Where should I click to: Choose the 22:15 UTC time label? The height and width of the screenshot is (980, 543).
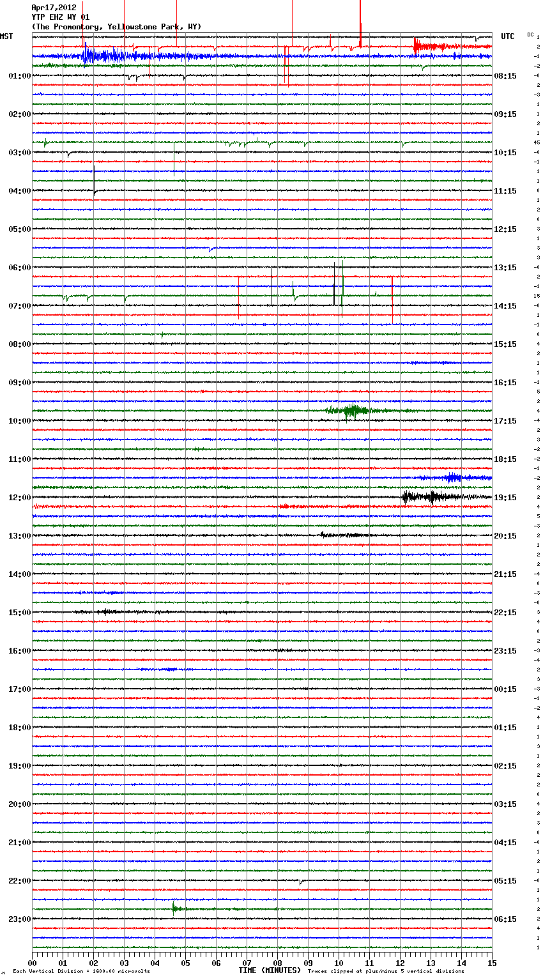tap(505, 613)
